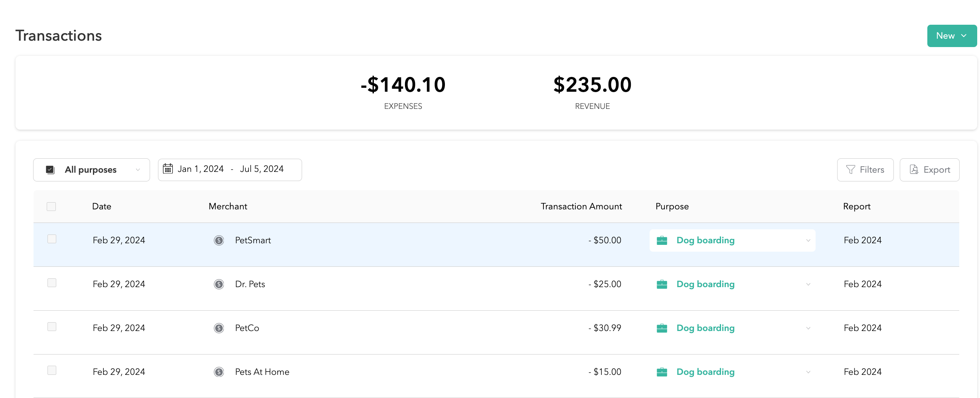
Task: Click the briefcase icon in Dr. Pets row
Action: (662, 284)
